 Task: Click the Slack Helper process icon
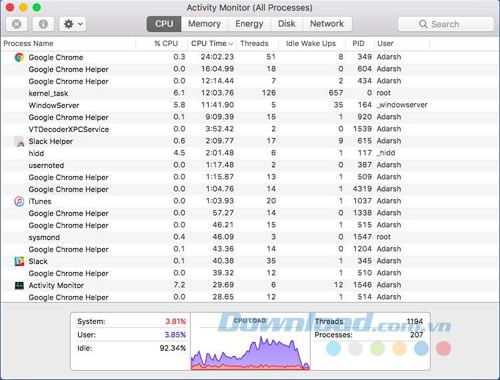(x=19, y=141)
